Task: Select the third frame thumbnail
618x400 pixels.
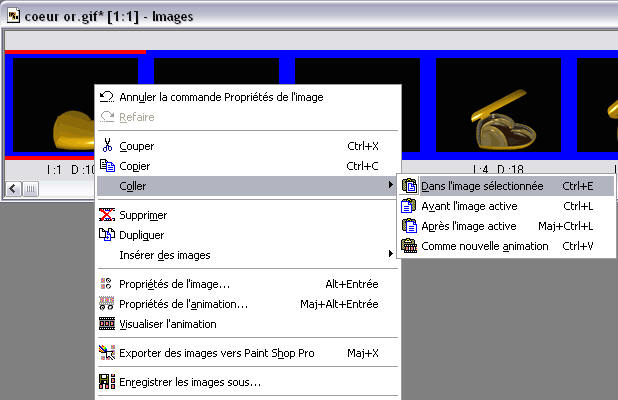Action: click(357, 71)
